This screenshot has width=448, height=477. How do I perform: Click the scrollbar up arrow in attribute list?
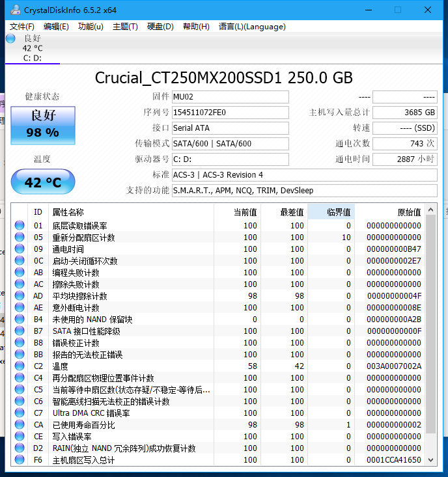point(430,210)
